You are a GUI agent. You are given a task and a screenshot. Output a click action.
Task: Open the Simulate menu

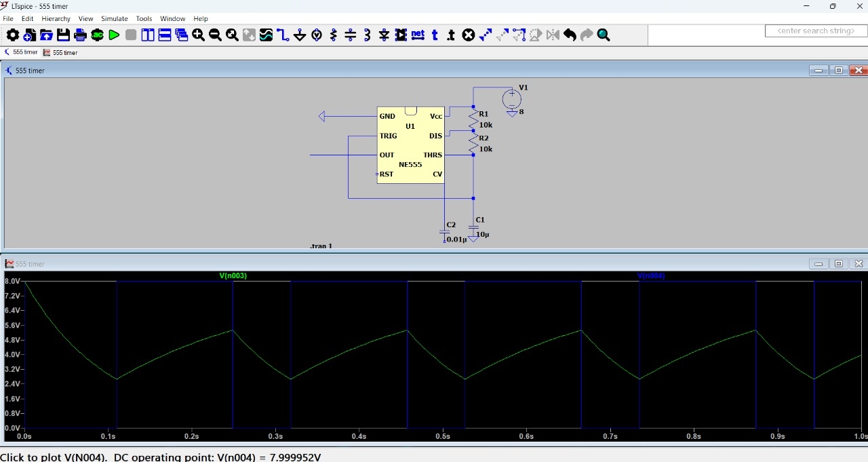(114, 19)
